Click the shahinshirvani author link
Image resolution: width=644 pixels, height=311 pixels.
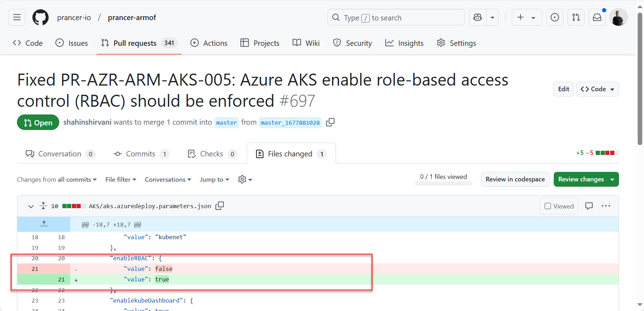pyautogui.click(x=87, y=122)
